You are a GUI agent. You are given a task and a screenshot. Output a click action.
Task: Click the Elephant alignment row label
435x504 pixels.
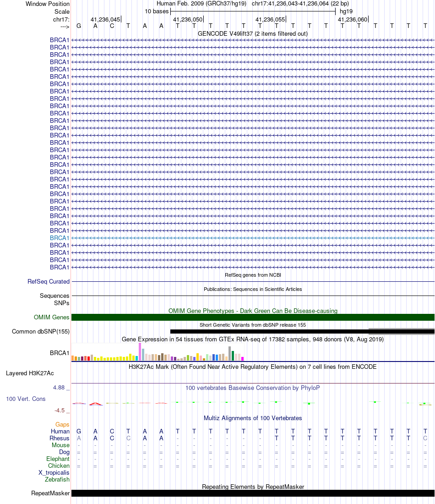(58, 459)
